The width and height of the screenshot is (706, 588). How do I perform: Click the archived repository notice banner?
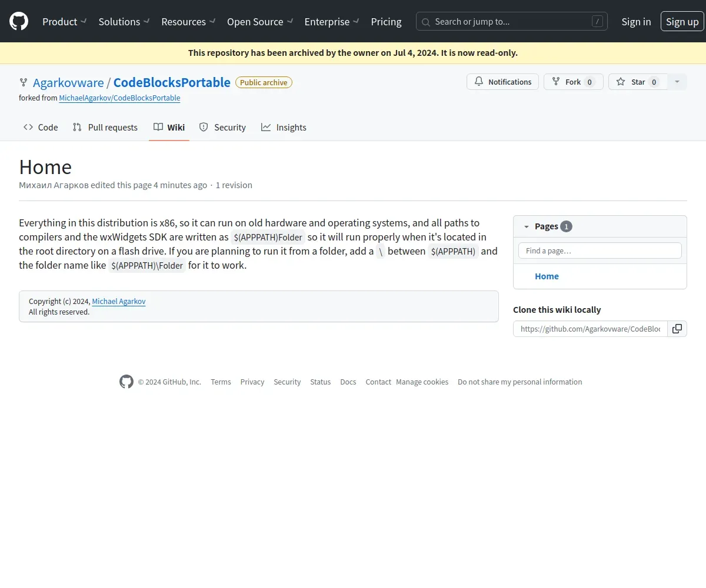tap(353, 53)
